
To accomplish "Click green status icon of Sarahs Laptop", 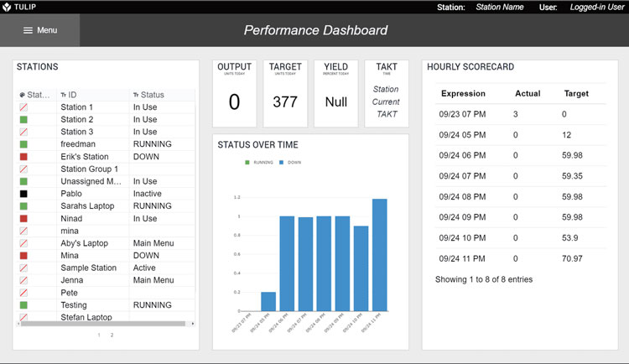I will point(23,206).
